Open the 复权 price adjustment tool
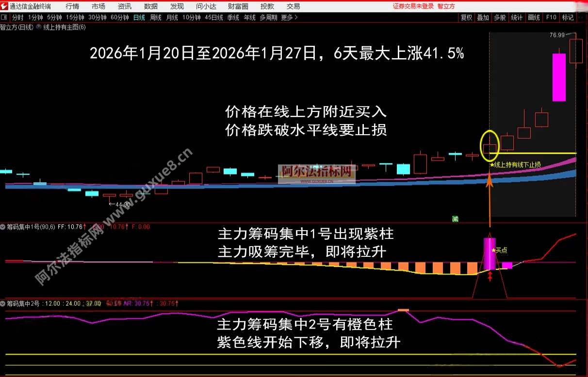Viewport: 588px width, 377px height. (466, 17)
